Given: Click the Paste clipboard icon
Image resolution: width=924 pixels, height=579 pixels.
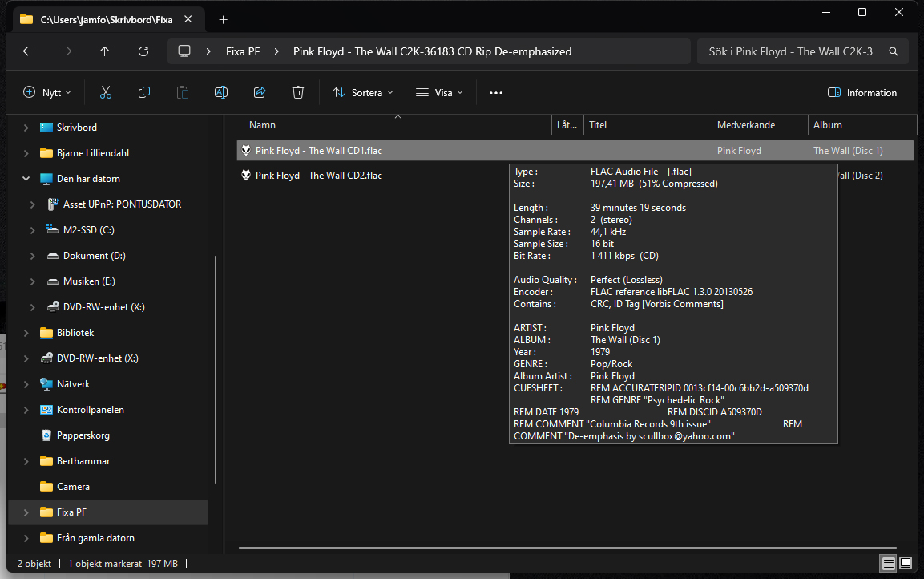Looking at the screenshot, I should 183,92.
